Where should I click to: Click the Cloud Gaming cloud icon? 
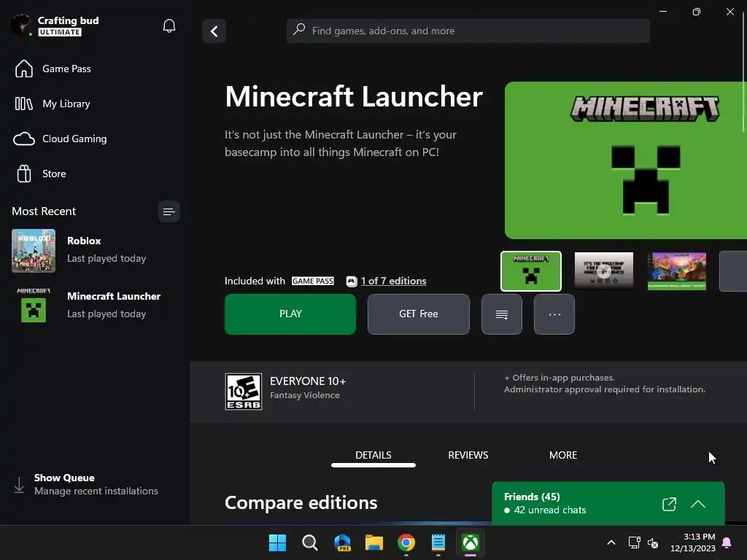[x=24, y=139]
